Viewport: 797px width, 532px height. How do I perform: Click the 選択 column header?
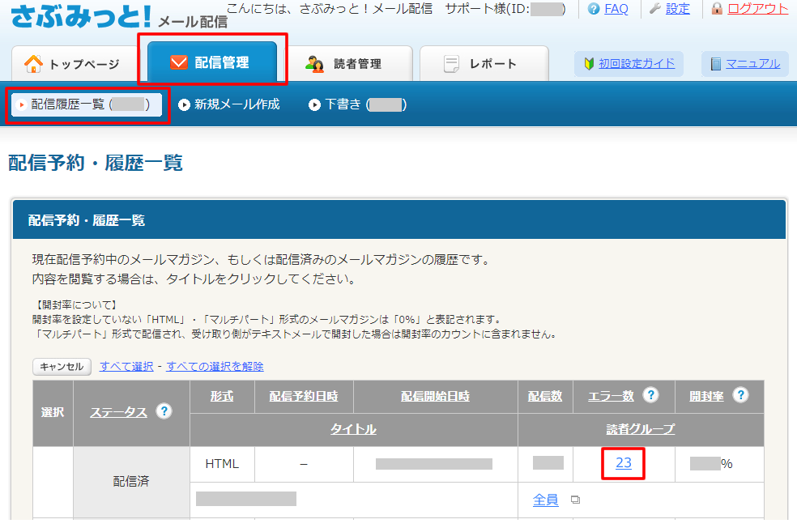[53, 413]
